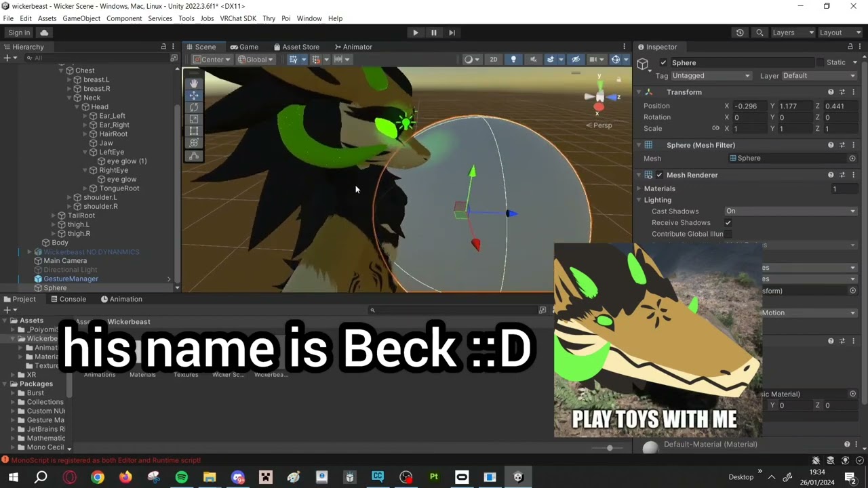Select the Rotate tool
The height and width of the screenshot is (488, 868).
click(x=194, y=107)
